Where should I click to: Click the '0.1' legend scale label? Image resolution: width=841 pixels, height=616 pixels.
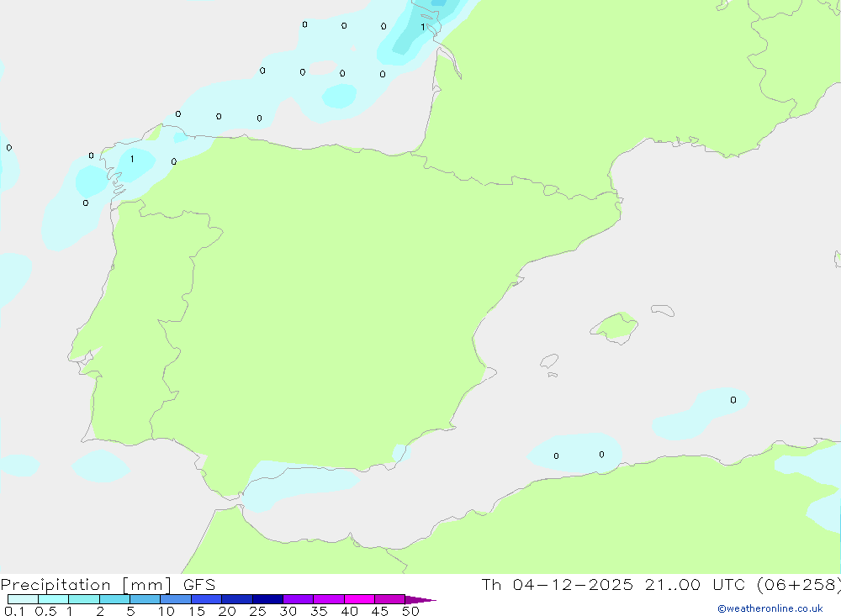[x=14, y=611]
